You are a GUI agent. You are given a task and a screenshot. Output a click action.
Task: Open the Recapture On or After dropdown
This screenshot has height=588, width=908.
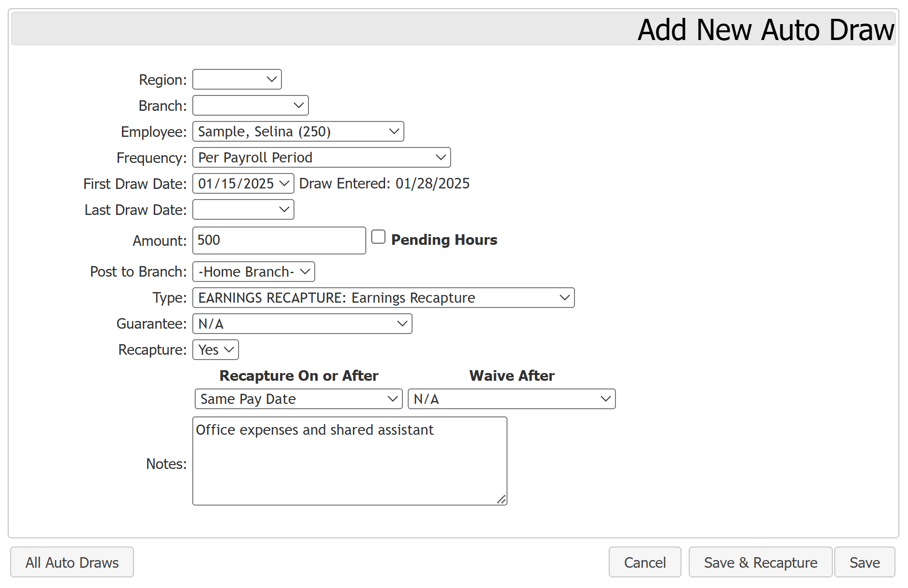[299, 399]
